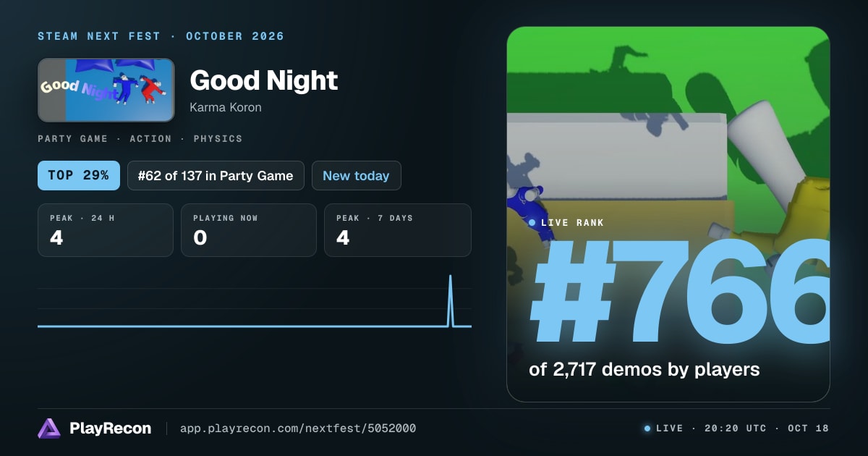Click the OCT 18 date text
This screenshot has width=868, height=456.
[x=809, y=428]
